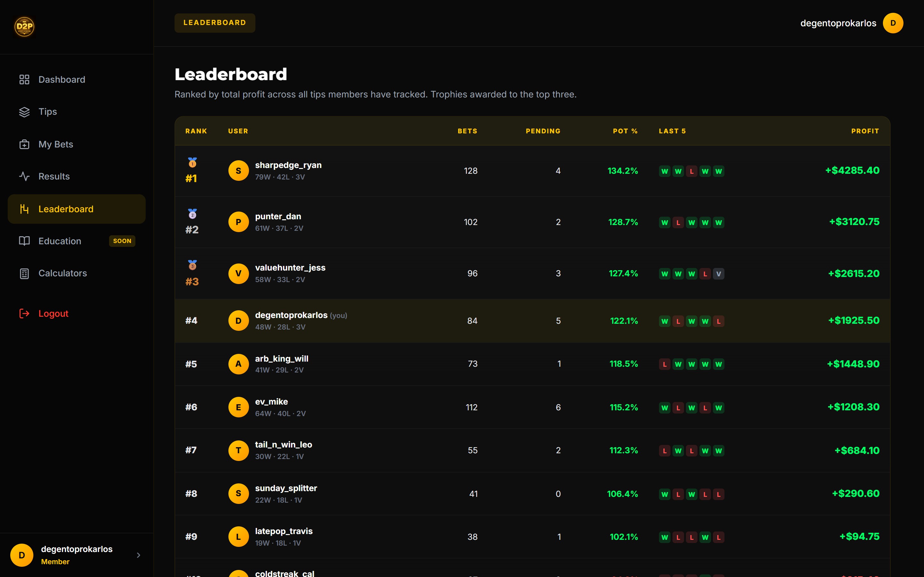Open Results via the waveform icon
This screenshot has height=577, width=924.
(x=24, y=176)
